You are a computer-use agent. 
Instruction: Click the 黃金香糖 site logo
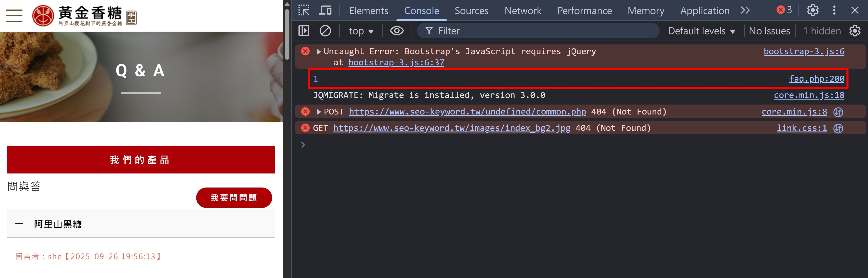[84, 15]
